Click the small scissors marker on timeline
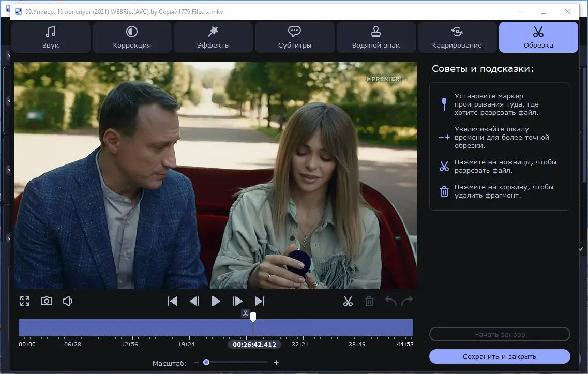 tap(245, 313)
